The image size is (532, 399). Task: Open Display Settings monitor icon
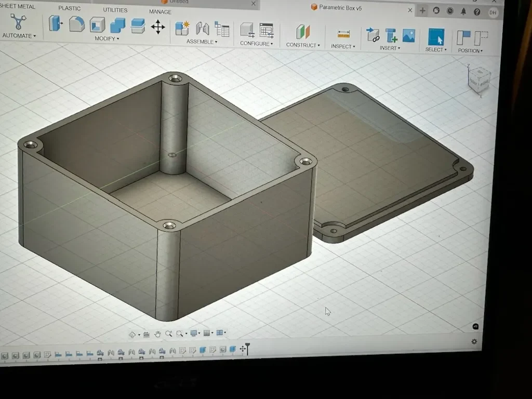(193, 333)
